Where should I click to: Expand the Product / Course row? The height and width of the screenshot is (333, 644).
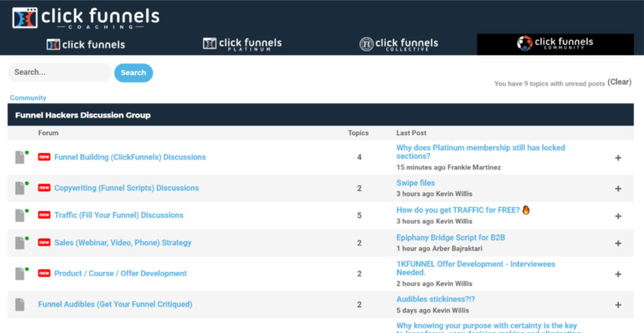pyautogui.click(x=618, y=275)
